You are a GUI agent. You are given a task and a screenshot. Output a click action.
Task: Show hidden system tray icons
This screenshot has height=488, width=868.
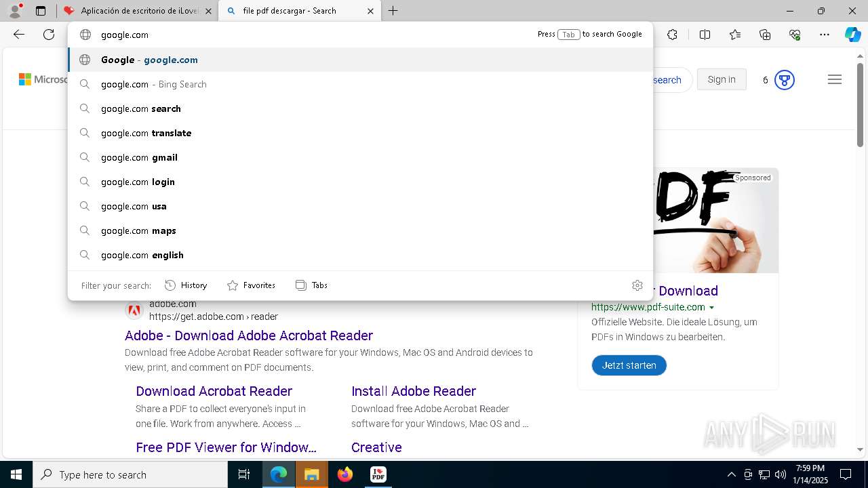731,474
